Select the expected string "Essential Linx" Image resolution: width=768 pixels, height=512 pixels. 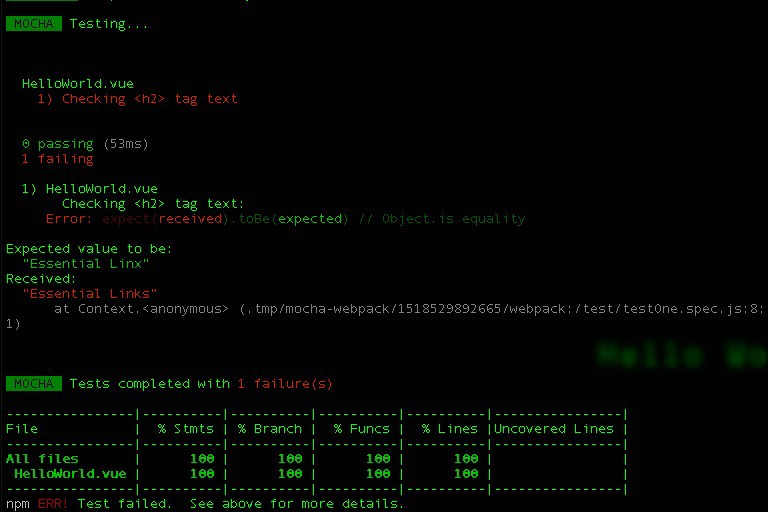(x=86, y=264)
